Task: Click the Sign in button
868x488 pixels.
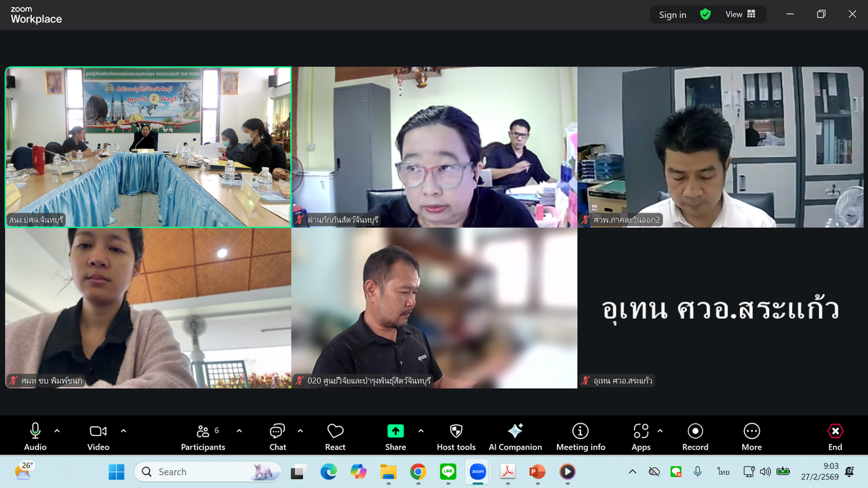Action: 672,14
